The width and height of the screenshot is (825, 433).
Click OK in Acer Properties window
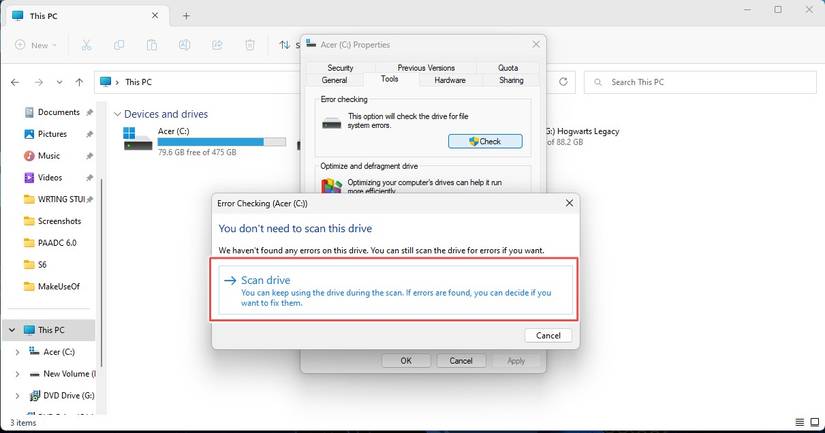click(x=406, y=361)
